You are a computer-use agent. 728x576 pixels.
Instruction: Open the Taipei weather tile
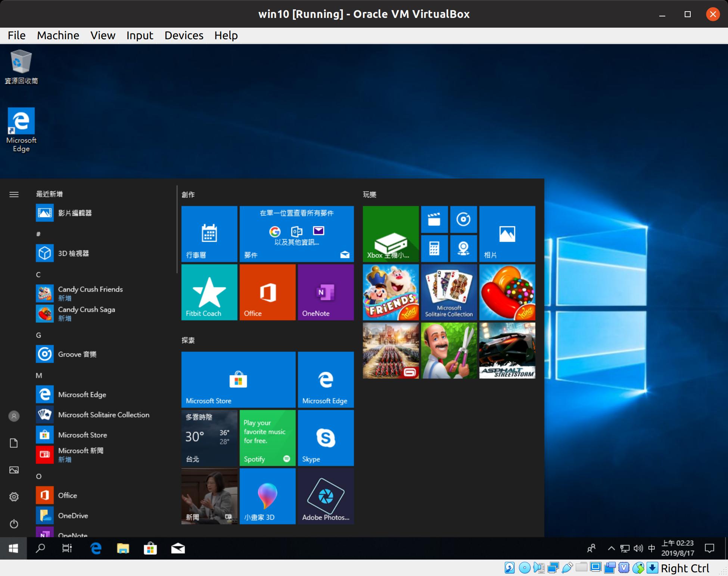tap(209, 438)
